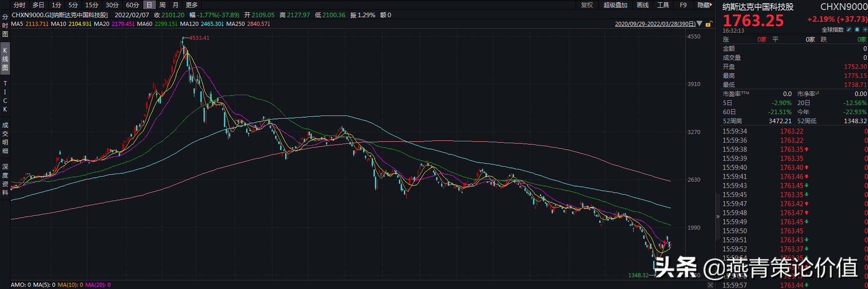Switch chart to 30分 interval
868x289 pixels.
[112, 5]
